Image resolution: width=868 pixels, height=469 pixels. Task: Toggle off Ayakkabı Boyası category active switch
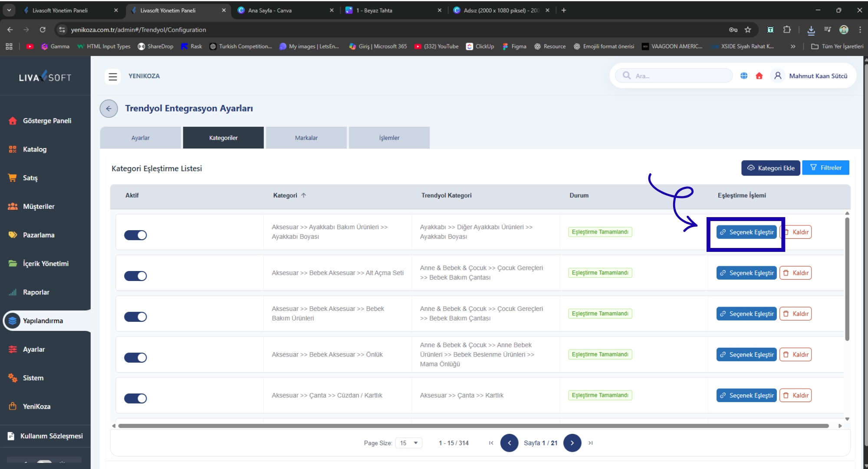click(x=135, y=235)
